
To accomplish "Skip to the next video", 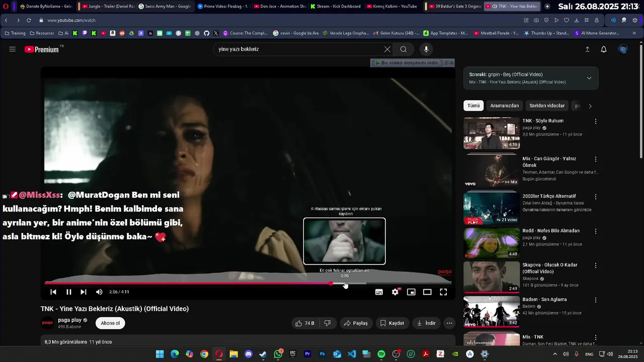I will coord(84,292).
